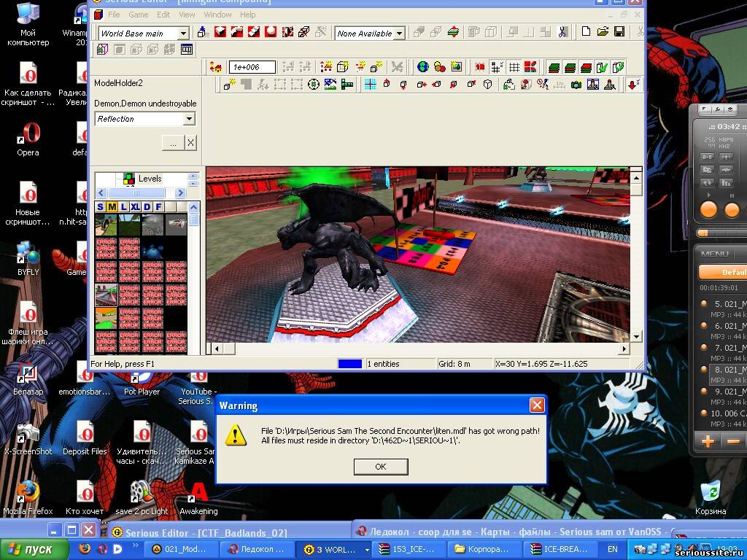Image resolution: width=747 pixels, height=560 pixels.
Task: Click the globe icon in toolbar
Action: pos(422,67)
